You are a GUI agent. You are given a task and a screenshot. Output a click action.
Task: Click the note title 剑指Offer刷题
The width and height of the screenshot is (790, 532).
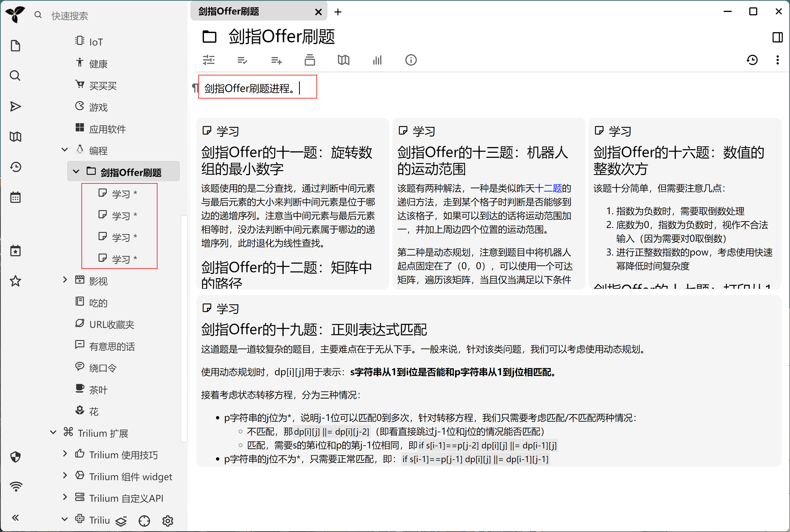[x=282, y=36]
